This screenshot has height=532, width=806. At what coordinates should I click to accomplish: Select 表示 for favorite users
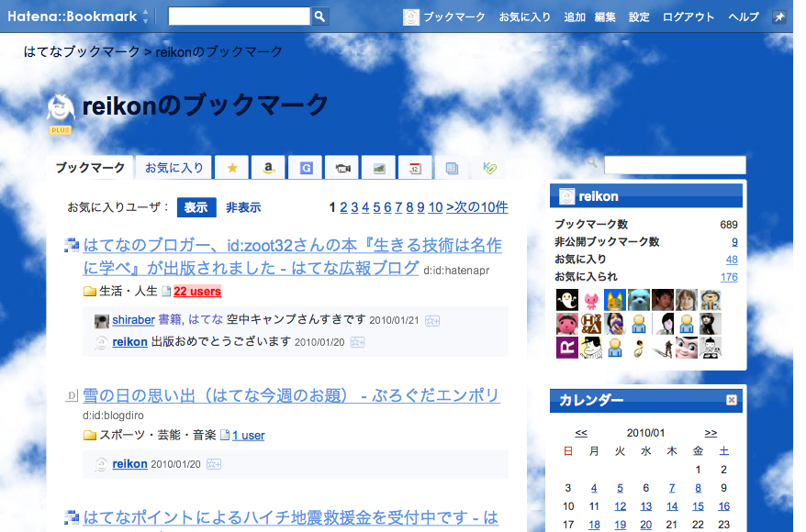(196, 207)
